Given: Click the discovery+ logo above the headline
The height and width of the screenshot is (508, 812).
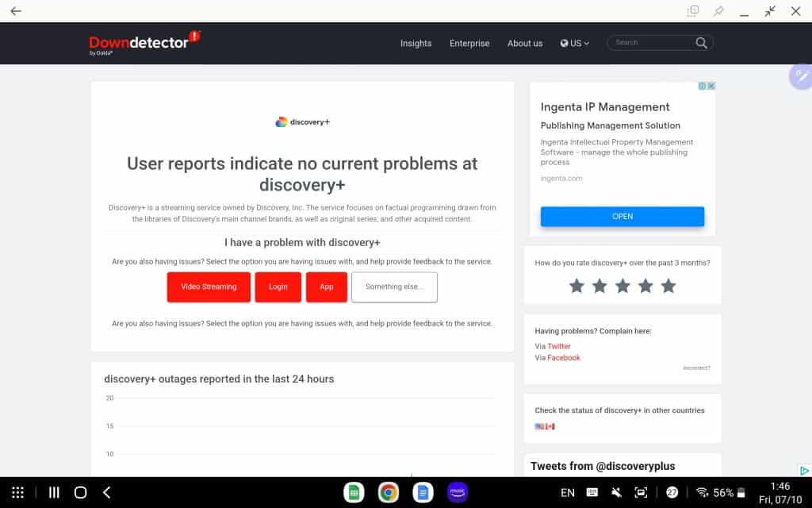Looking at the screenshot, I should tap(302, 121).
